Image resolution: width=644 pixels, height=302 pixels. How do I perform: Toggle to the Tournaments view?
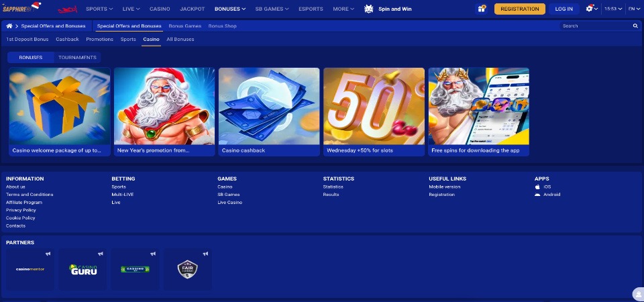(x=77, y=58)
